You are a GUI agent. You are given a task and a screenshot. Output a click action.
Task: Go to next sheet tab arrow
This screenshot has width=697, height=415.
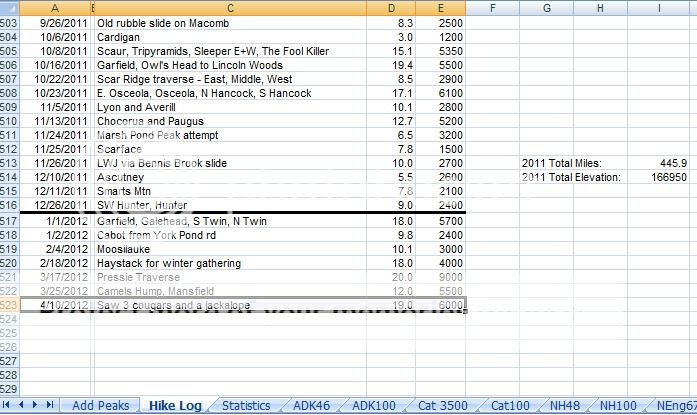tap(35, 405)
